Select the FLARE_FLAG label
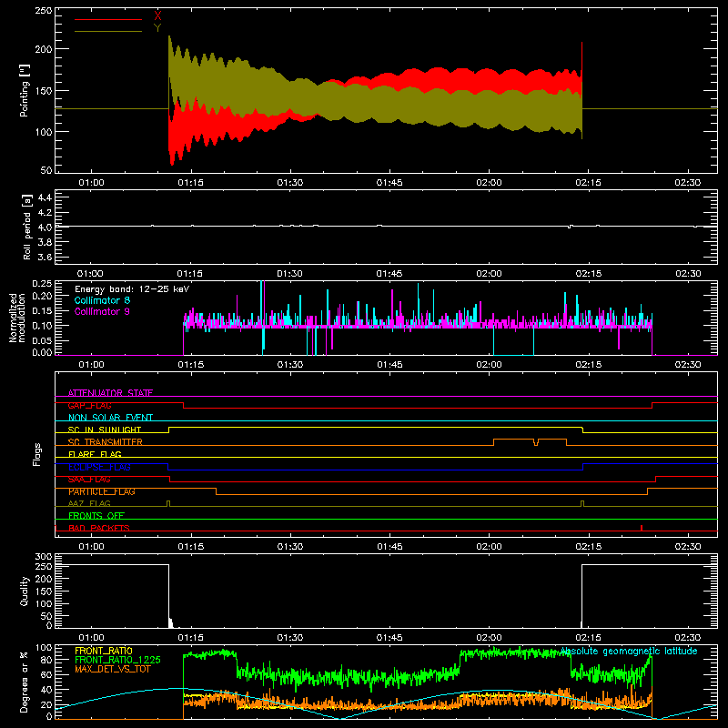 point(95,454)
